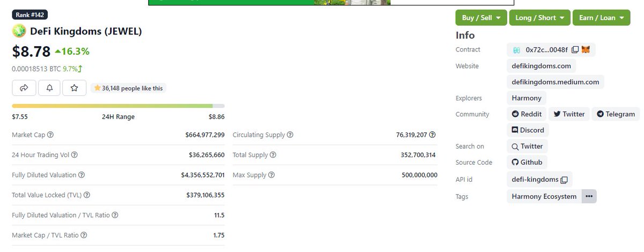This screenshot has height=252, width=644.
Task: Open the Harmony explorer link
Action: [x=526, y=98]
